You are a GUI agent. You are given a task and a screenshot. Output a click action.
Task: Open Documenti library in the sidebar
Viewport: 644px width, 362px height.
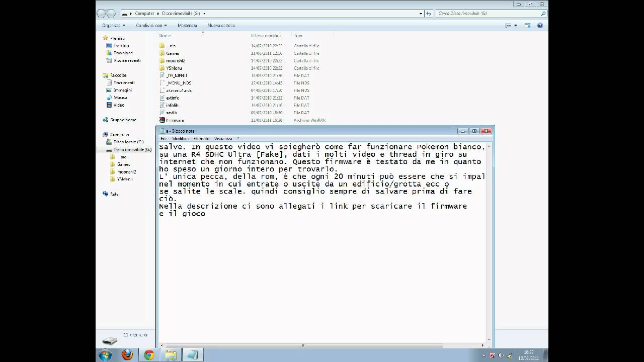tap(124, 83)
